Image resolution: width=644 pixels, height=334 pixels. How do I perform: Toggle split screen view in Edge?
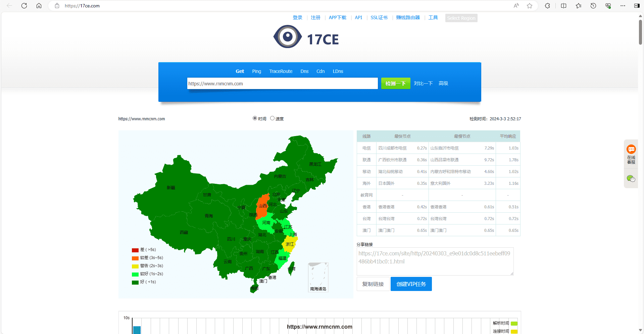(563, 6)
